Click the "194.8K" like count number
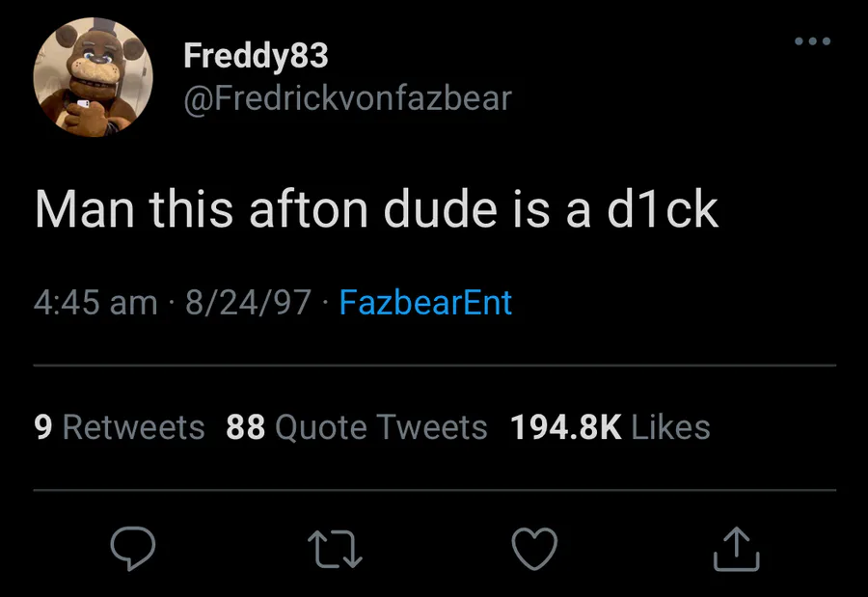The width and height of the screenshot is (868, 597). (565, 426)
